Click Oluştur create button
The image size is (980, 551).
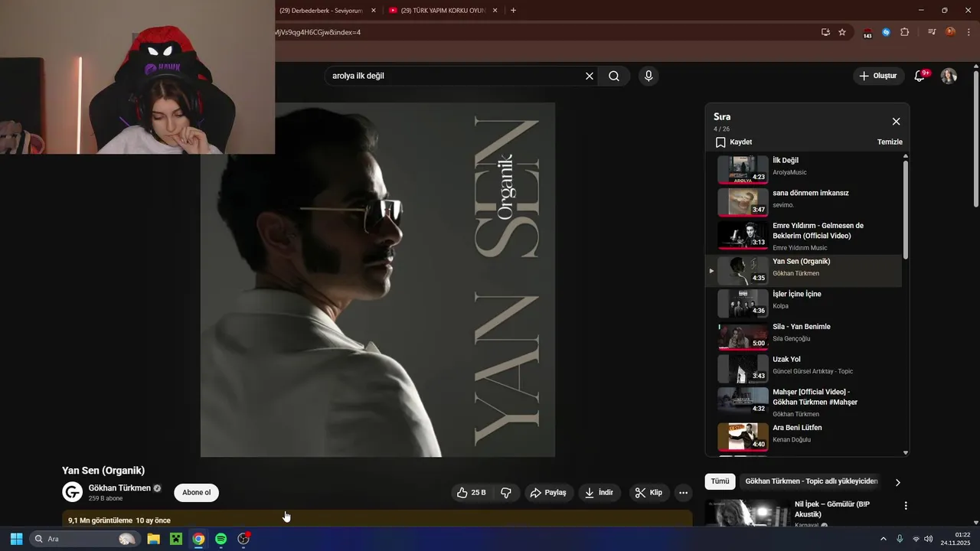point(877,76)
